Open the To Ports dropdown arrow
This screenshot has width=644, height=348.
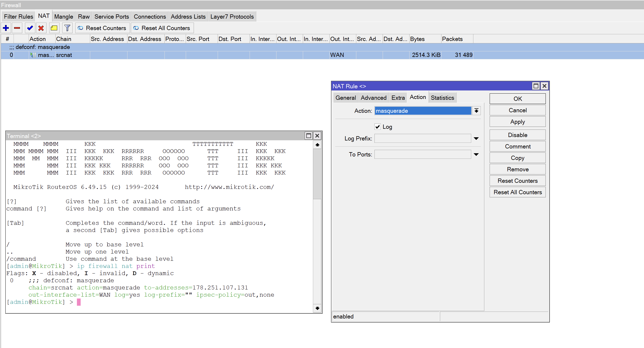tap(476, 154)
